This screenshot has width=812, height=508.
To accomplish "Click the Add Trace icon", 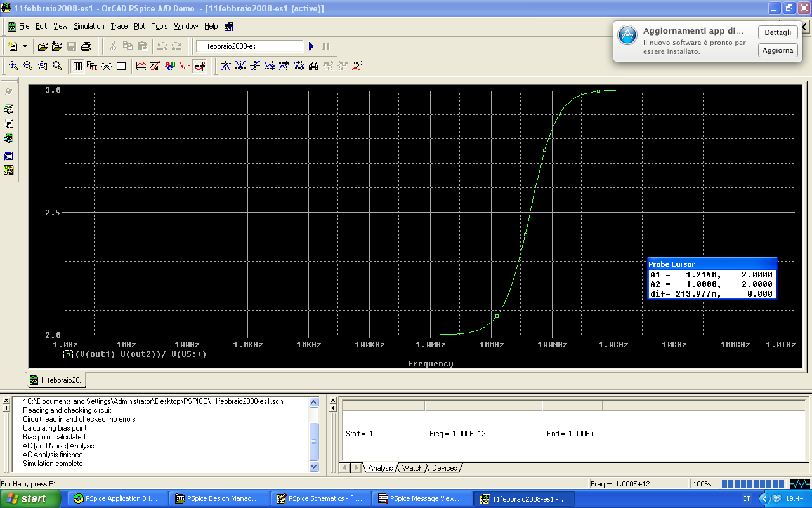I will point(141,65).
